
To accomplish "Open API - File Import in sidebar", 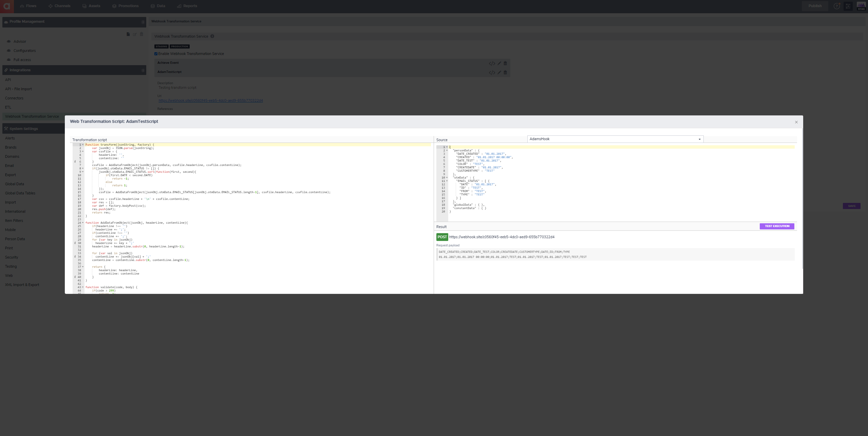I will 18,89.
